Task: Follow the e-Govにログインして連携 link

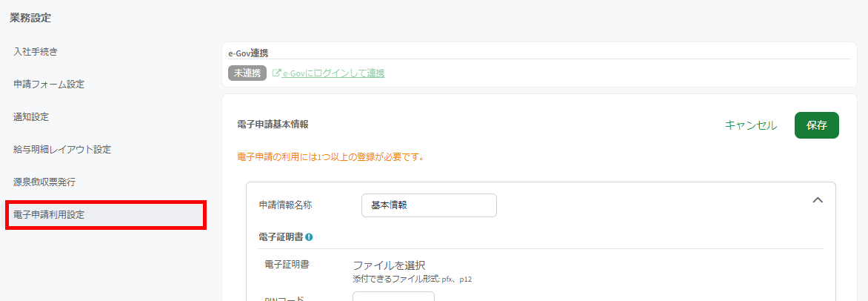Action: [333, 73]
